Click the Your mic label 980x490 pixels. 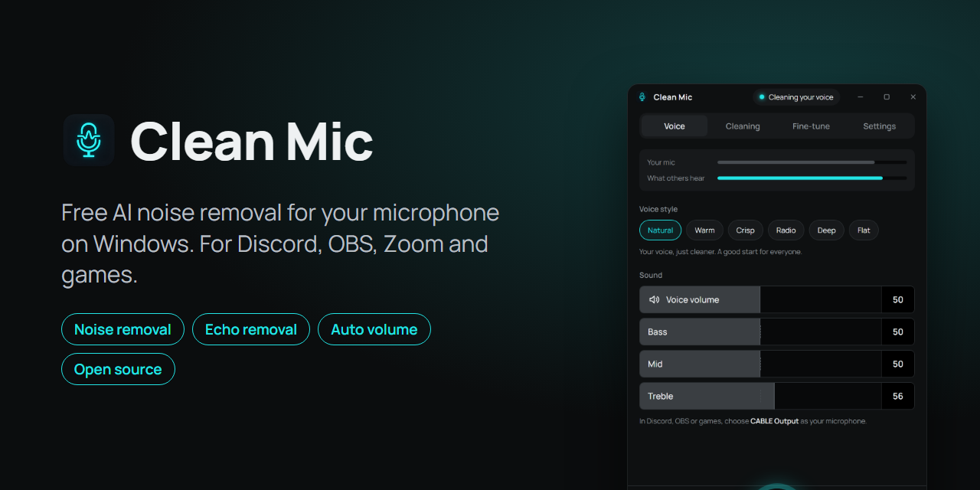[661, 162]
